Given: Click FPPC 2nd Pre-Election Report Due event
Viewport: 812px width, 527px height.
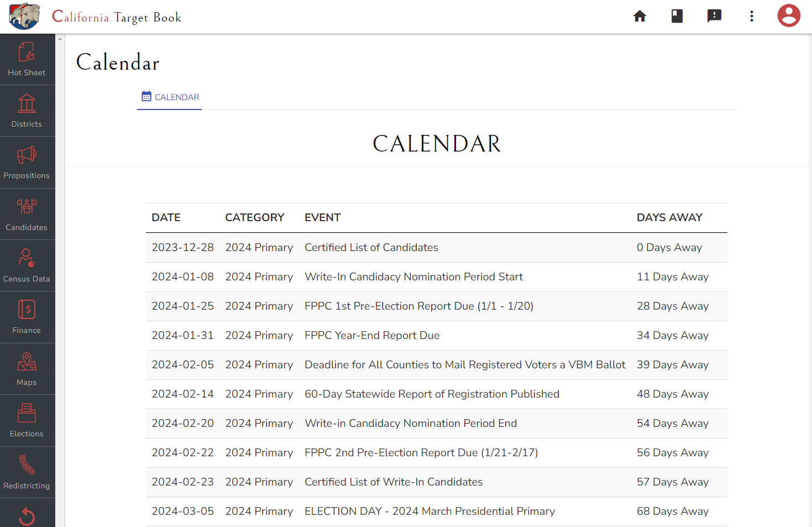Looking at the screenshot, I should [421, 453].
